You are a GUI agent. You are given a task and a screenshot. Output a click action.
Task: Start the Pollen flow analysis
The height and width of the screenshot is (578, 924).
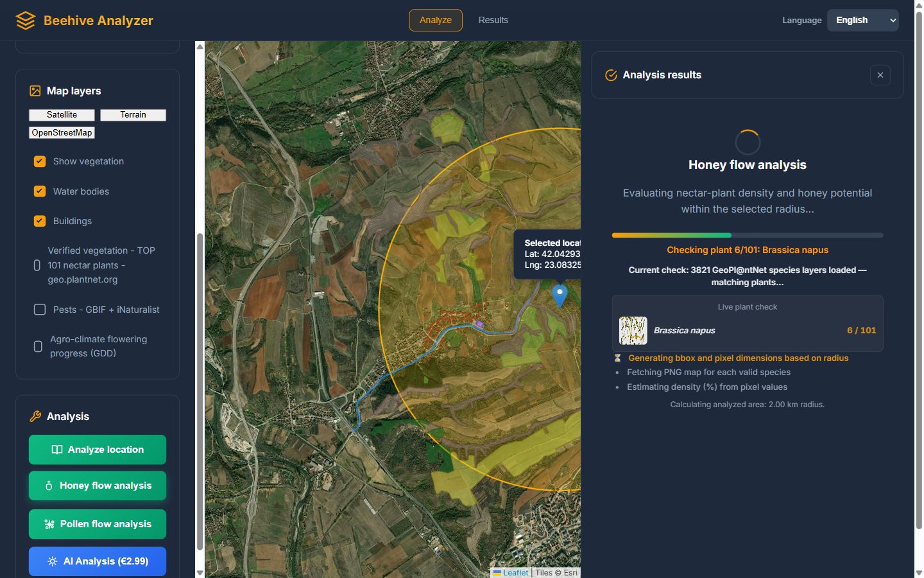pos(98,524)
